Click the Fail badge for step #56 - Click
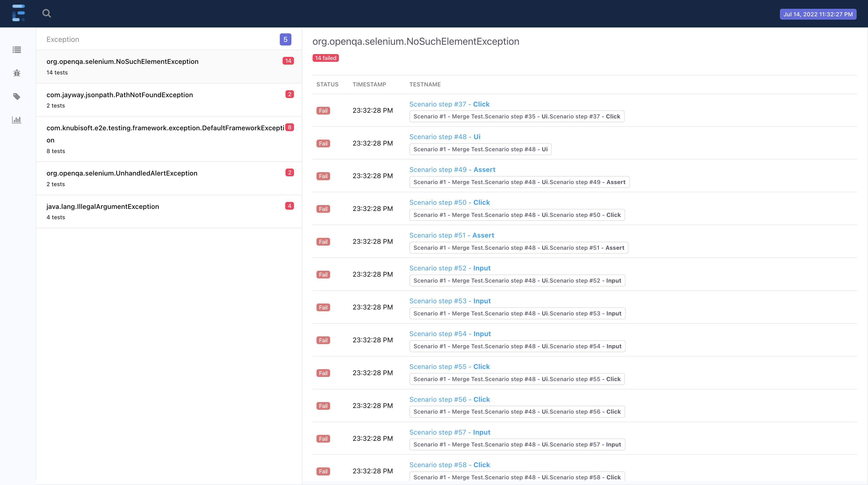 [x=323, y=406]
